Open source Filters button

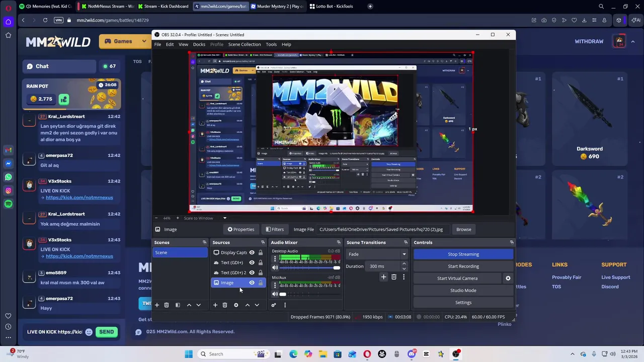tap(275, 229)
